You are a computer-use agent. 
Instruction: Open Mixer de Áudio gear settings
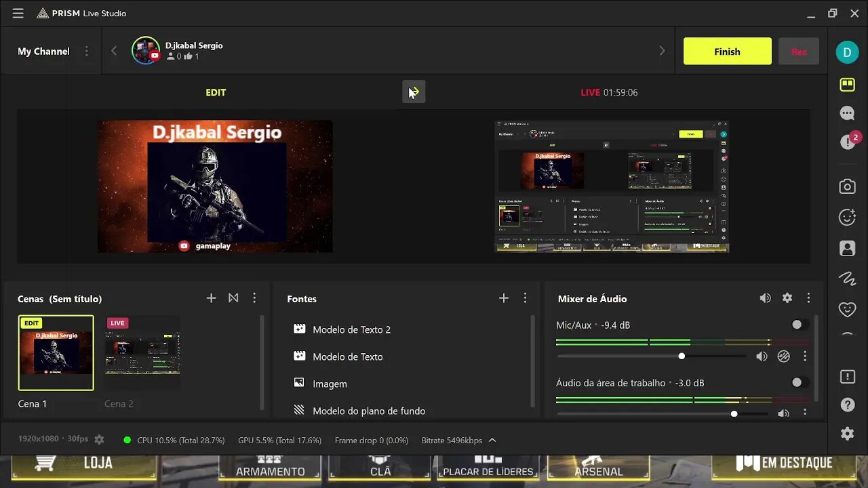(x=787, y=298)
